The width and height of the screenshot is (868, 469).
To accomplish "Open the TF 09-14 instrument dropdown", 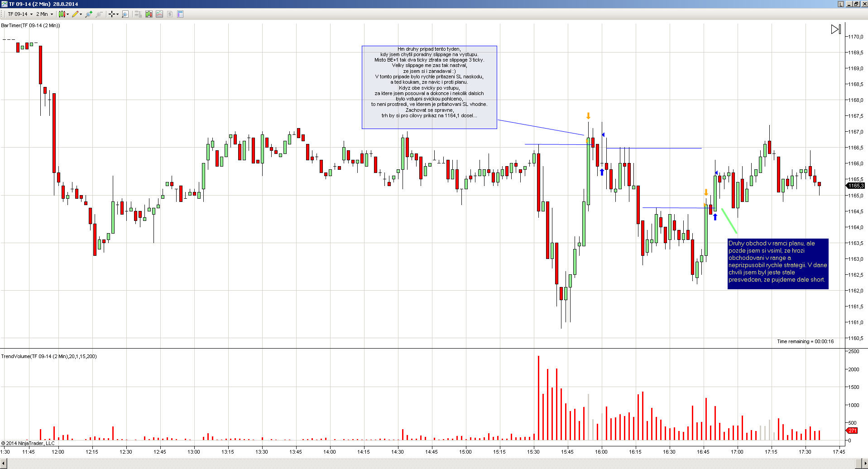I will point(20,14).
